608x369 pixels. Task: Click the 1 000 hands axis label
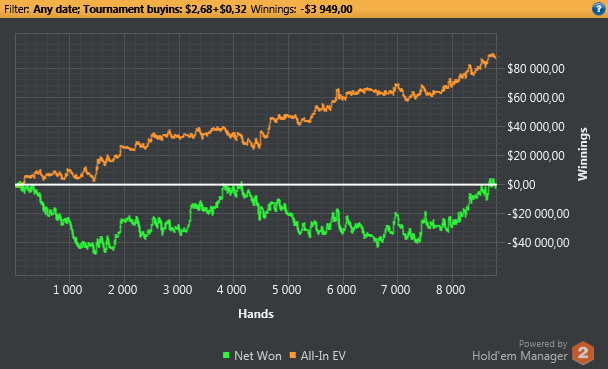[x=67, y=290]
